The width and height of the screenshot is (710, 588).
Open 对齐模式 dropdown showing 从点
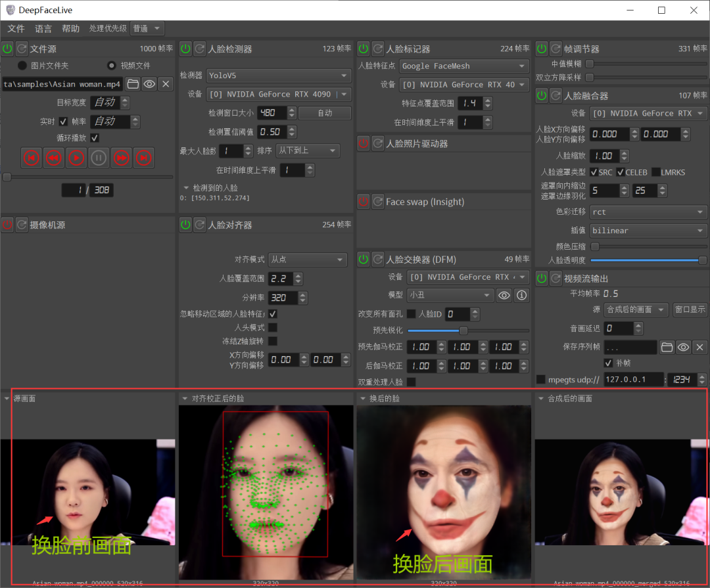(x=308, y=260)
